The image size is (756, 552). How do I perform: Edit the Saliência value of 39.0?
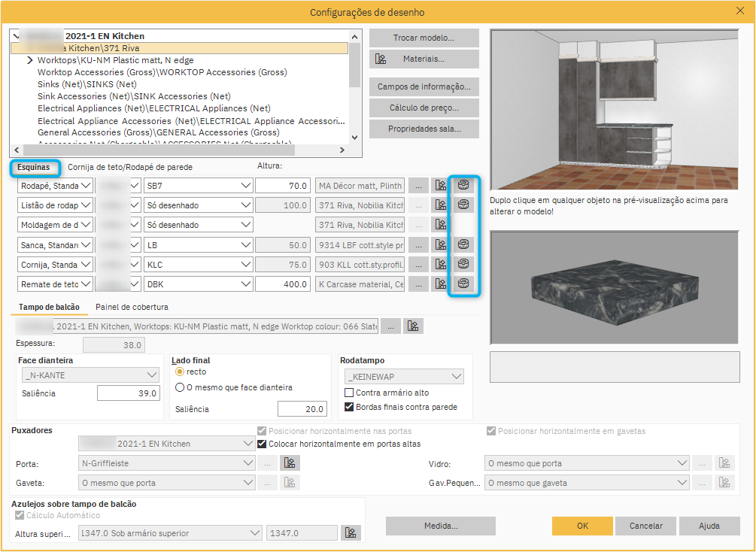[128, 393]
